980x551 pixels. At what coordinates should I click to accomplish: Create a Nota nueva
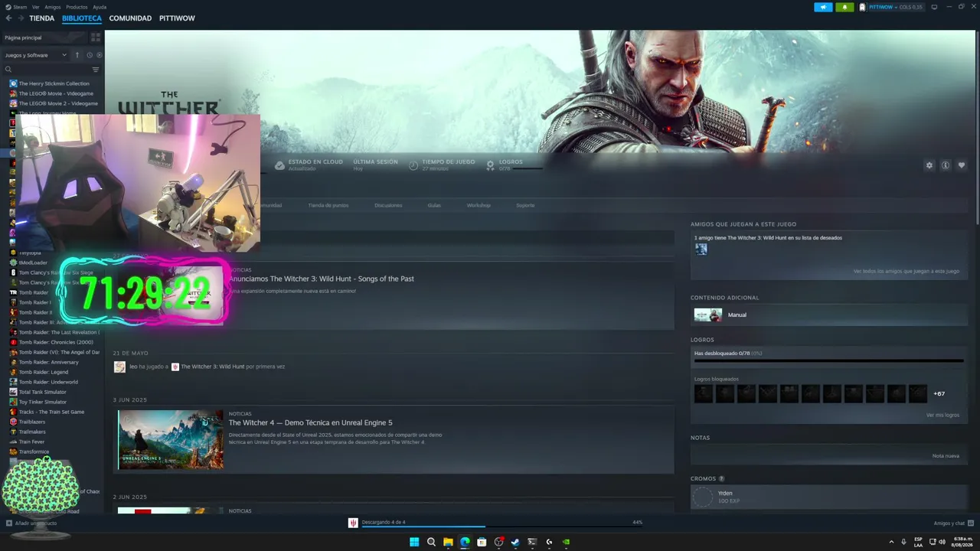946,455
